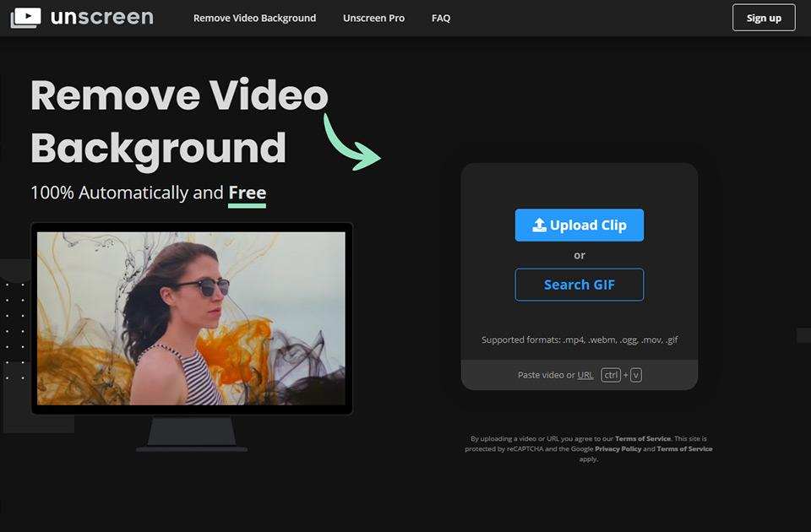Click the "v" key badge
Screen dimensions: 811x532
click(634, 375)
